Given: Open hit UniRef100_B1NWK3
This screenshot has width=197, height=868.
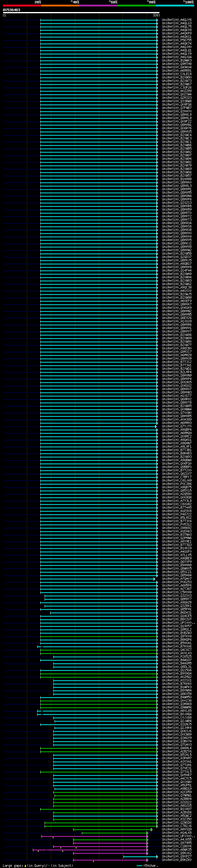Looking at the screenshot, I should point(176,61).
